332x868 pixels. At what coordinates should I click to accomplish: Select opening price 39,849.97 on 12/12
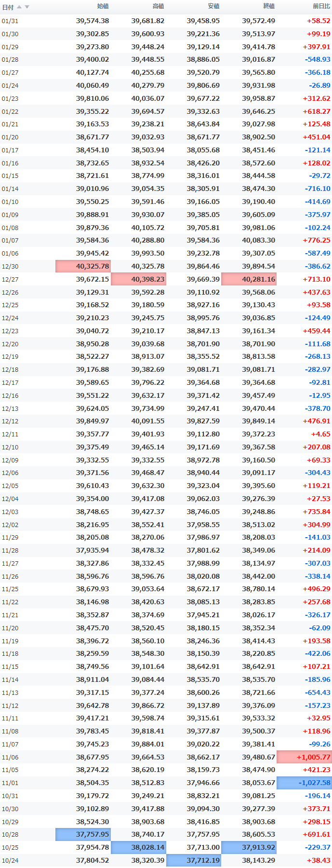(x=93, y=421)
